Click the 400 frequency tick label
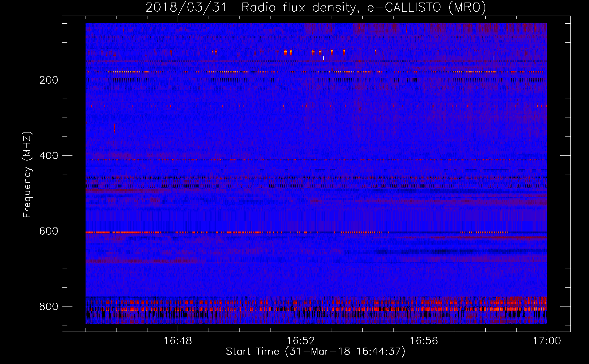Screen dimensions: 589x364 [49, 156]
